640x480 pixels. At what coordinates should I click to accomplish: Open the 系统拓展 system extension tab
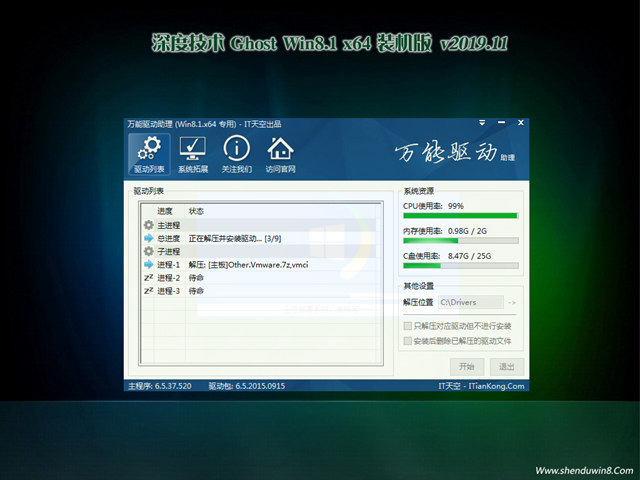click(193, 155)
